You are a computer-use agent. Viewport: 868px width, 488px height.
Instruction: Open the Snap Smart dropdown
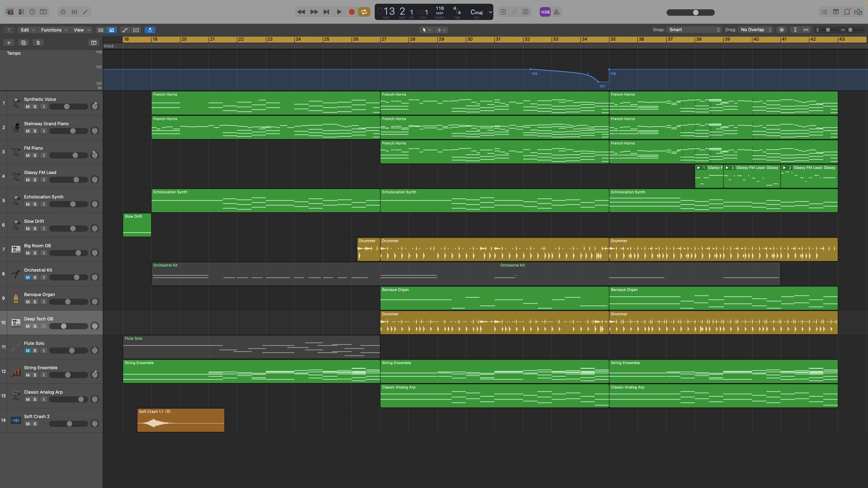[694, 30]
